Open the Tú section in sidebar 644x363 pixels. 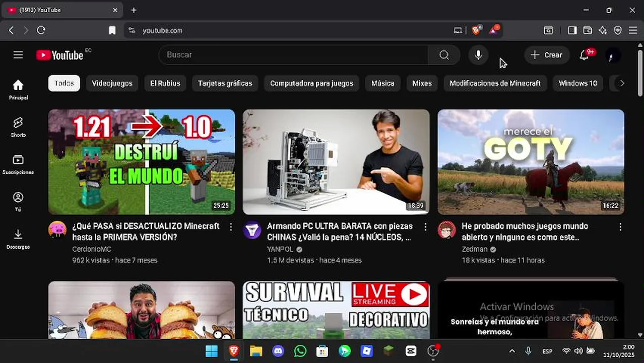[18, 202]
